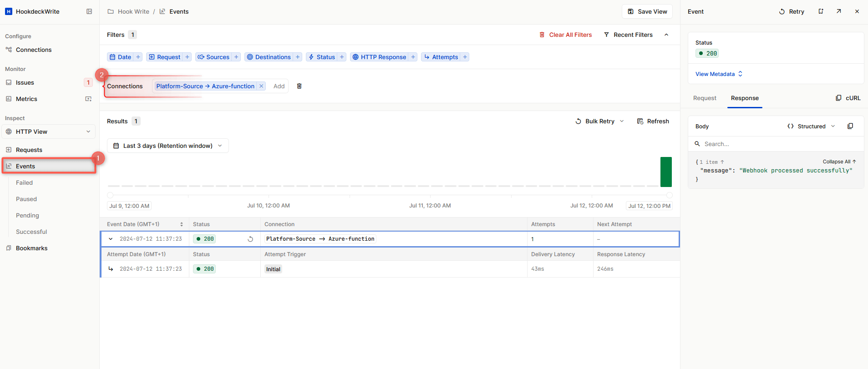Collapse the filters section chevron
The width and height of the screenshot is (868, 369).
666,35
